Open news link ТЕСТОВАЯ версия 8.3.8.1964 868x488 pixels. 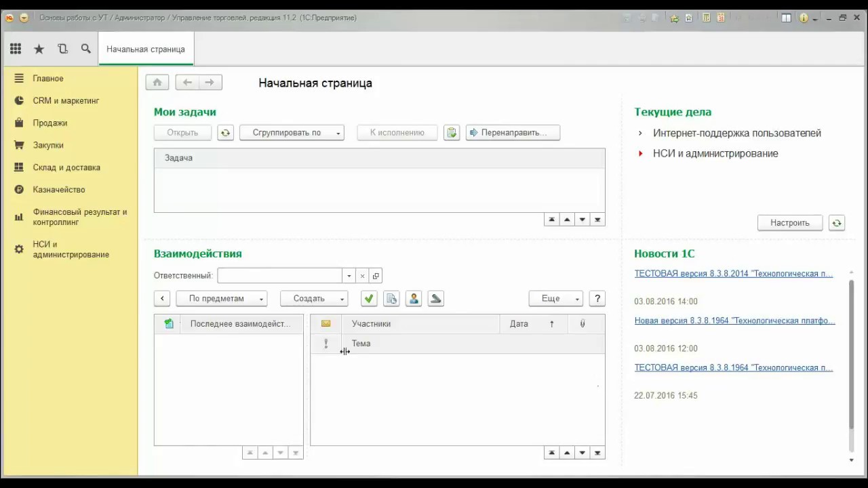click(734, 367)
